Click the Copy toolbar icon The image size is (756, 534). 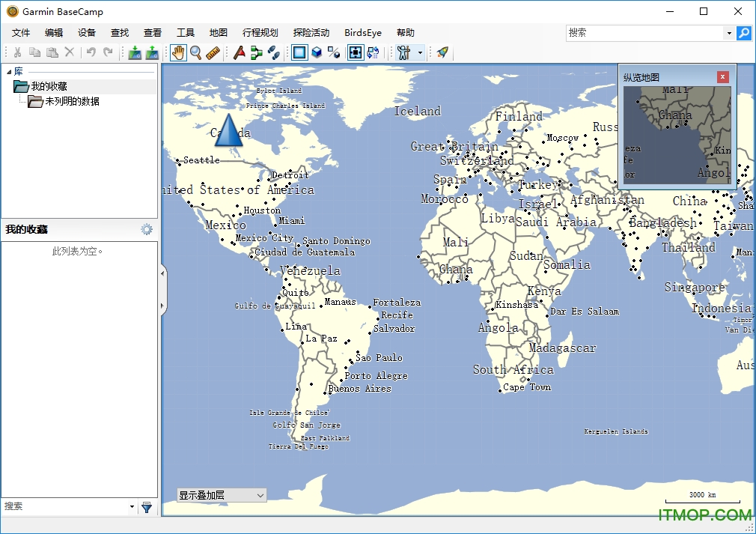34,52
